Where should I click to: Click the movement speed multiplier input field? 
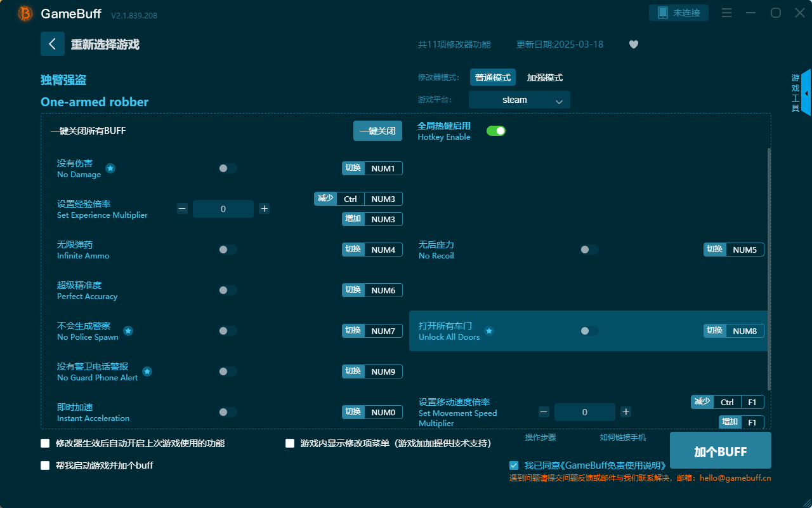coord(584,411)
